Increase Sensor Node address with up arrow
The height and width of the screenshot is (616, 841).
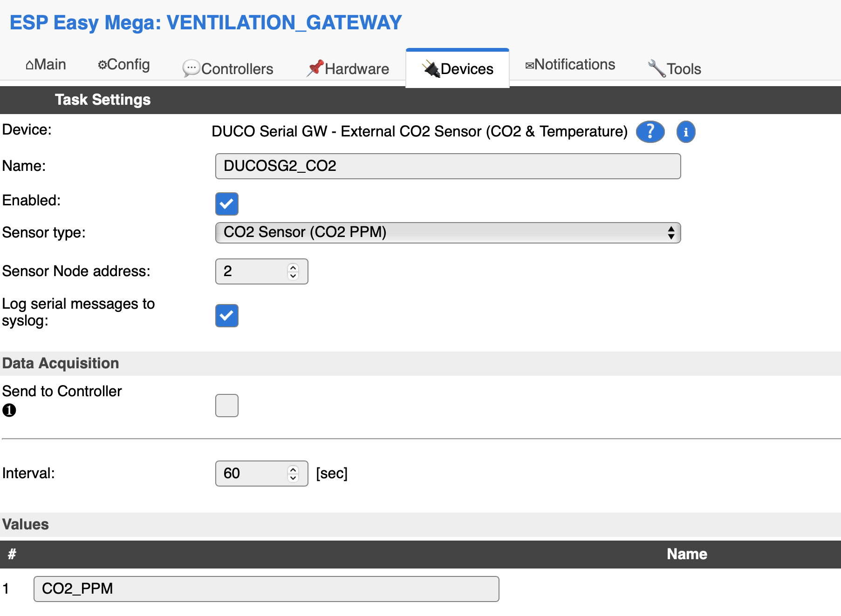pyautogui.click(x=293, y=267)
